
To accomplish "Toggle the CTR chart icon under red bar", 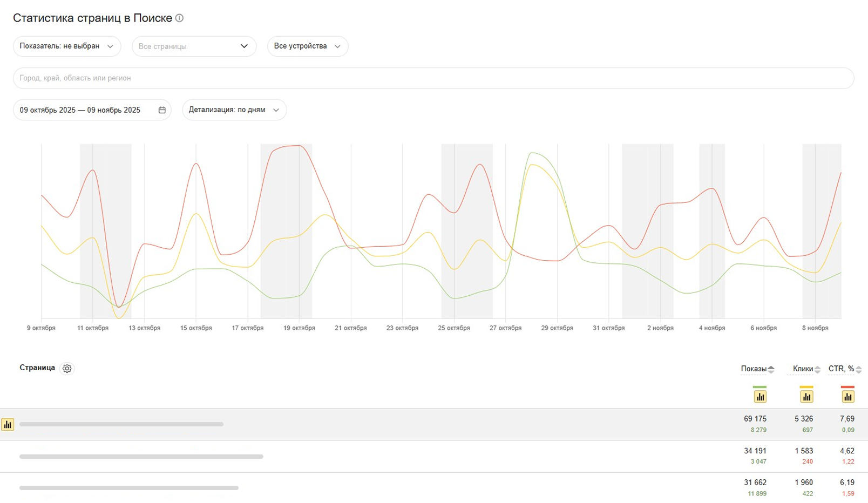I will pos(847,397).
